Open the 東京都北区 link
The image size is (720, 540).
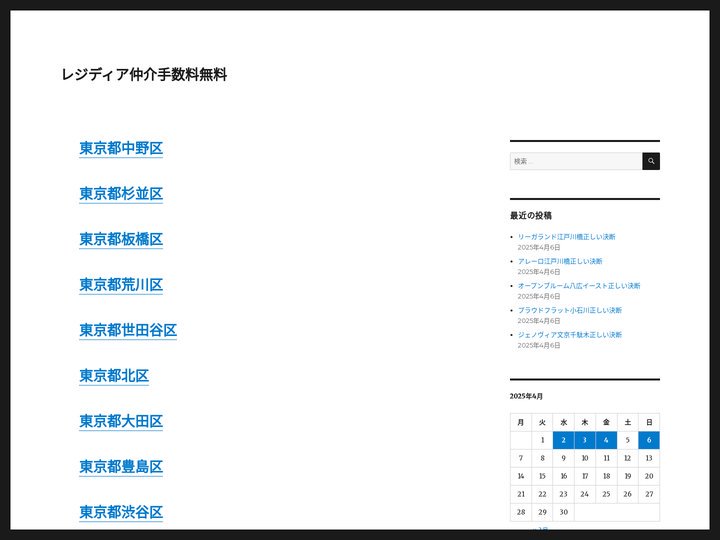pyautogui.click(x=114, y=376)
